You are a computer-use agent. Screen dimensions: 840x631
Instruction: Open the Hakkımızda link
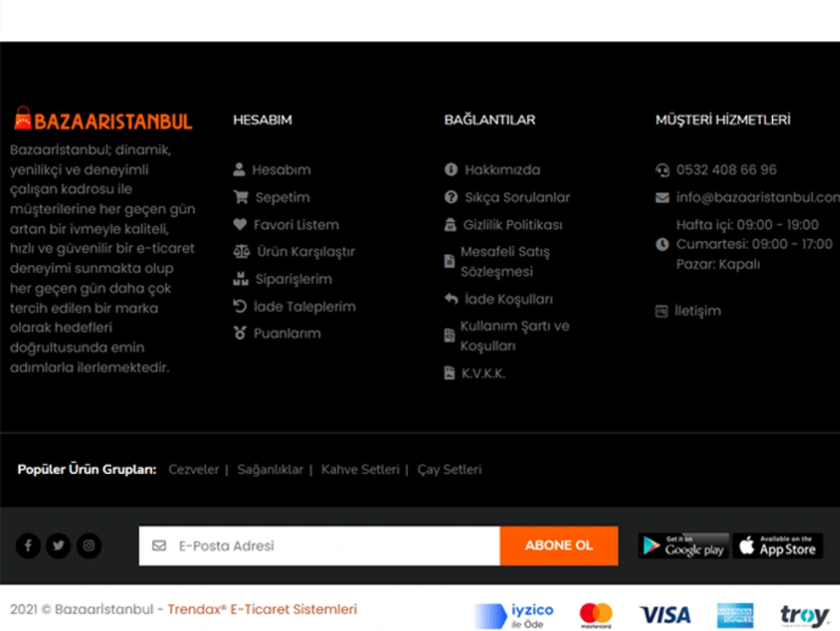[502, 170]
